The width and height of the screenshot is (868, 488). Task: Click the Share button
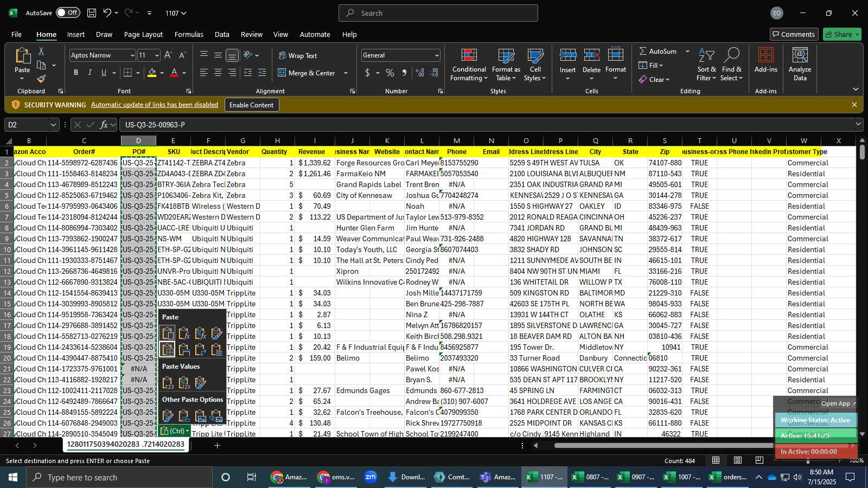coord(842,34)
